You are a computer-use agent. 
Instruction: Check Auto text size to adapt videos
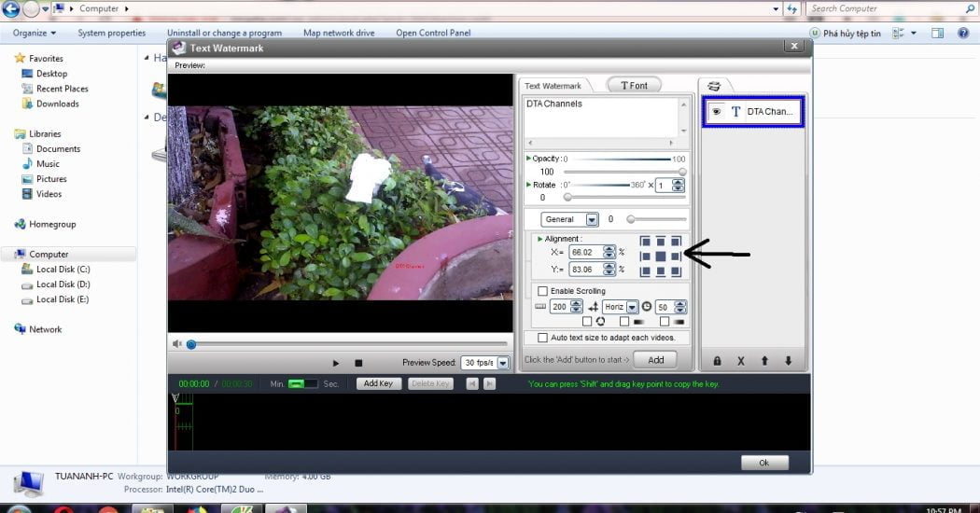[x=542, y=338]
